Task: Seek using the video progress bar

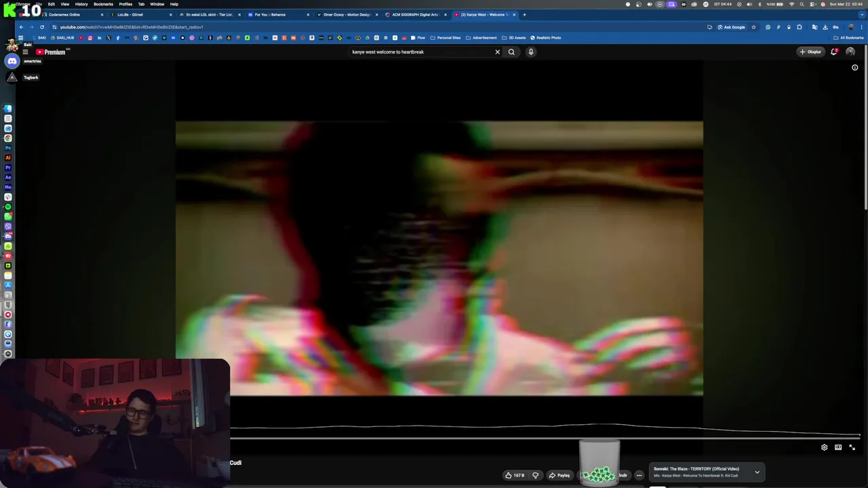Action: click(x=545, y=438)
